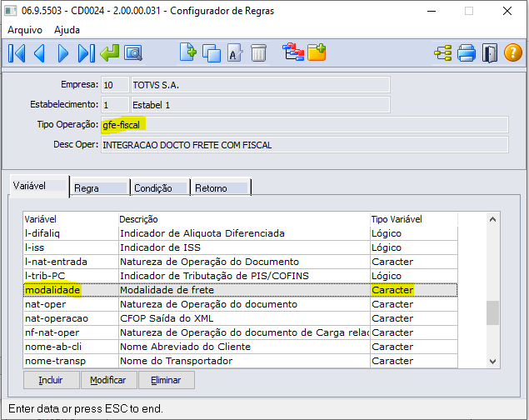This screenshot has height=420, width=529.
Task: Click the Estabel 1 name field
Action: pyautogui.click(x=261, y=105)
